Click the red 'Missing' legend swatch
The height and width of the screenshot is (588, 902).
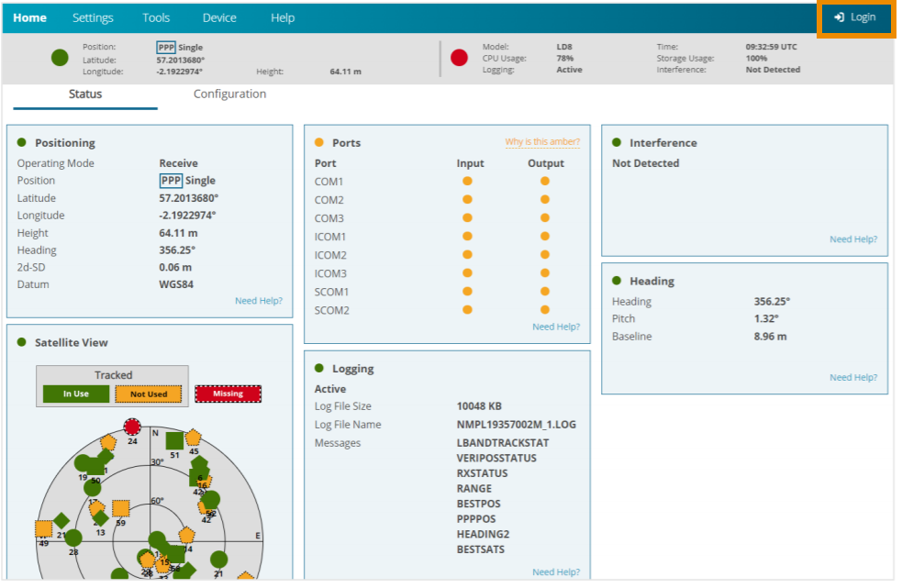(x=228, y=394)
